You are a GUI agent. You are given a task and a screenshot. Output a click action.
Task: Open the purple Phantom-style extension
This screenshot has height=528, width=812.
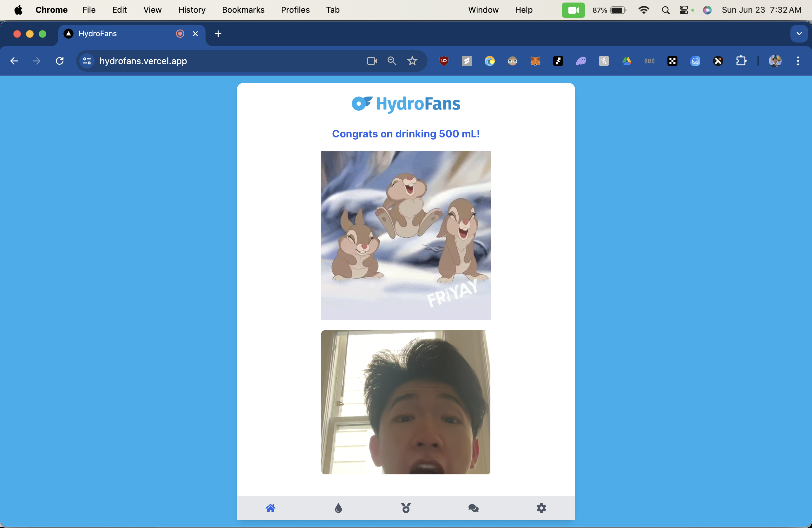tap(581, 61)
